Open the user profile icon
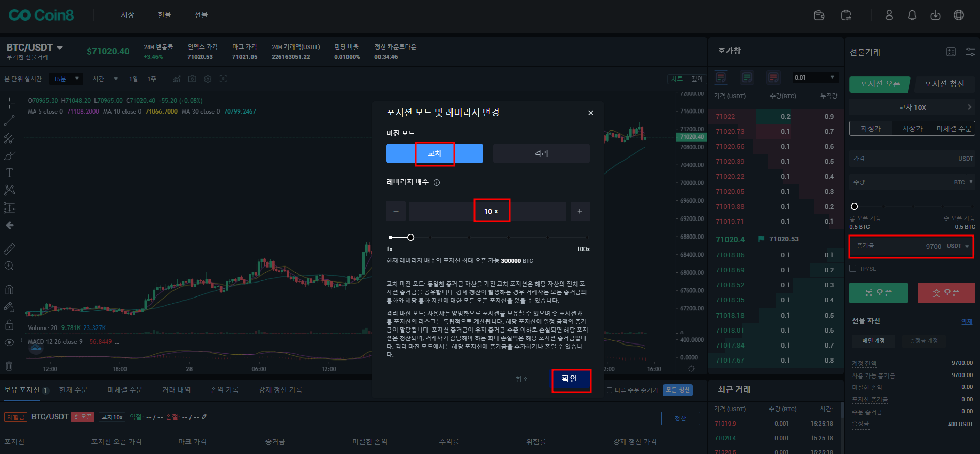 (889, 15)
